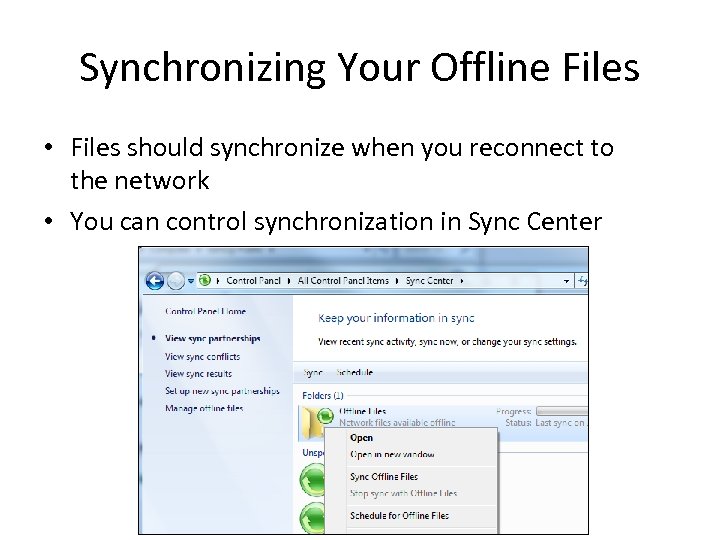The width and height of the screenshot is (720, 540).
Task: Choose Schedule for Offline Files
Action: (x=399, y=516)
